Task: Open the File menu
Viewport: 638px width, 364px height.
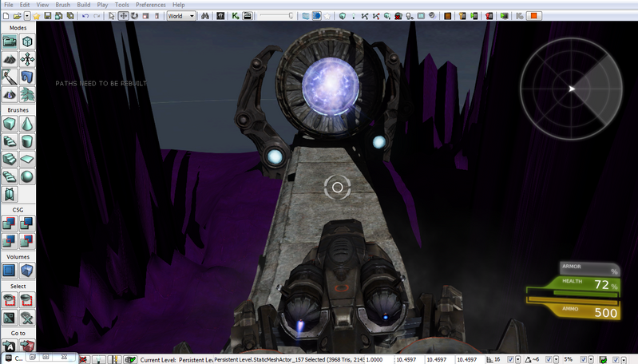Action: (9, 5)
